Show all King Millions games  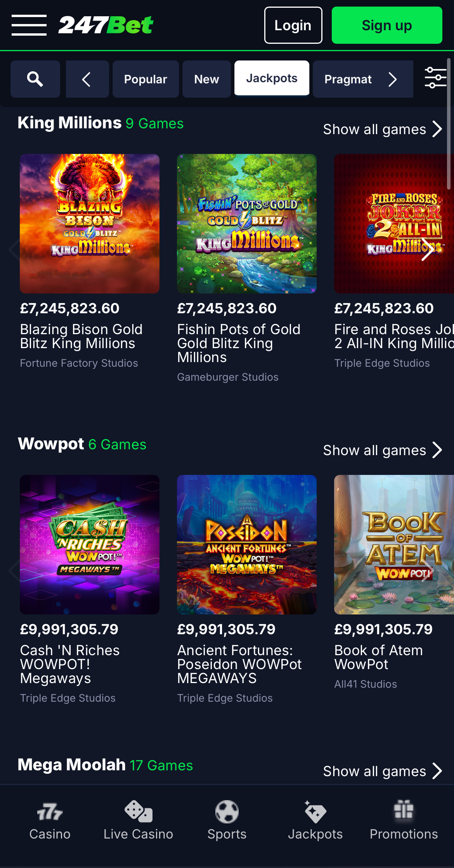tap(382, 129)
